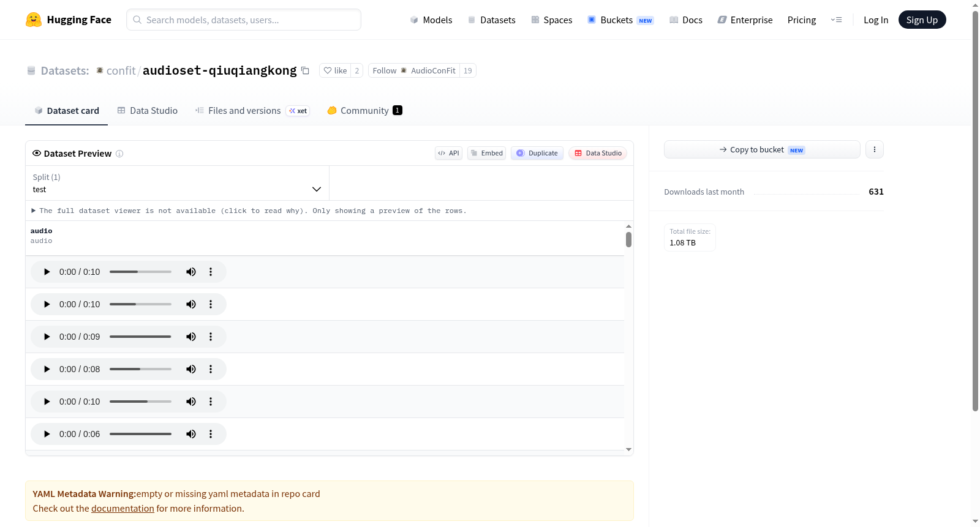The height and width of the screenshot is (527, 980).
Task: Mute the second audio player
Action: (191, 304)
